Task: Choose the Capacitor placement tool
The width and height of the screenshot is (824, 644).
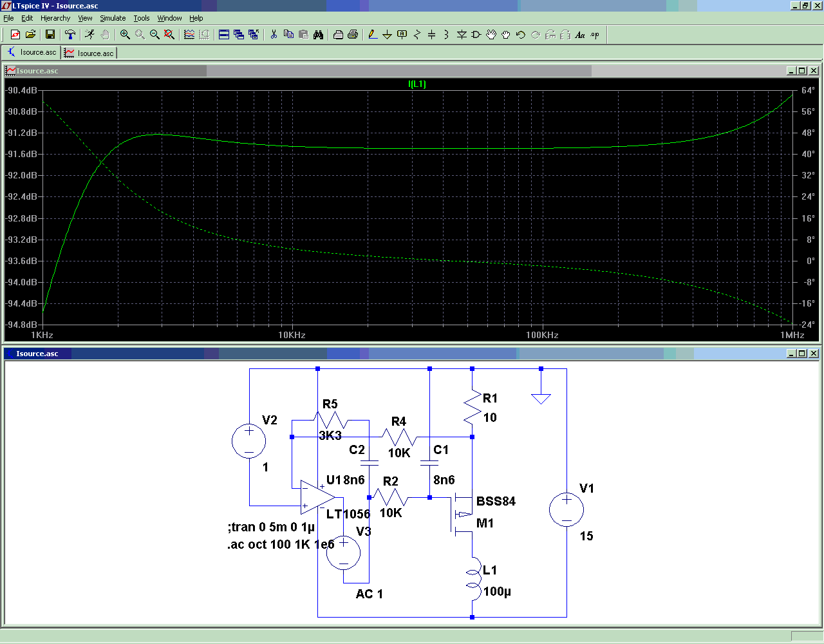Action: tap(432, 35)
